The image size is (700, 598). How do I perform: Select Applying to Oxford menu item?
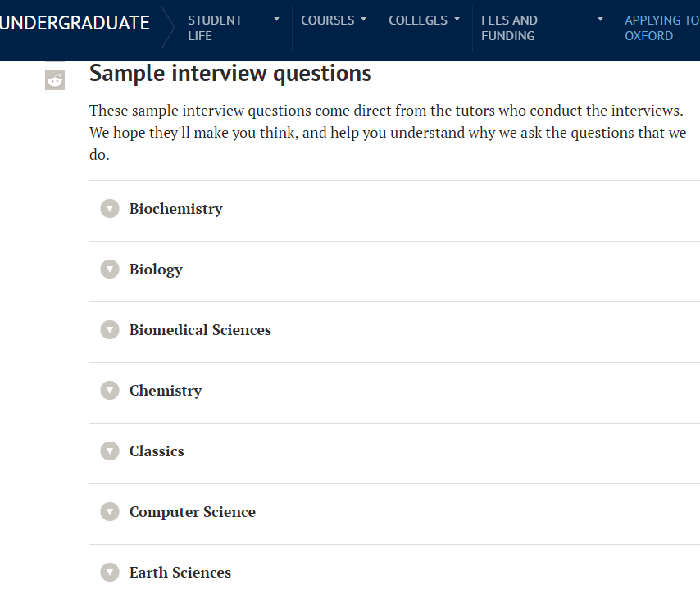661,28
